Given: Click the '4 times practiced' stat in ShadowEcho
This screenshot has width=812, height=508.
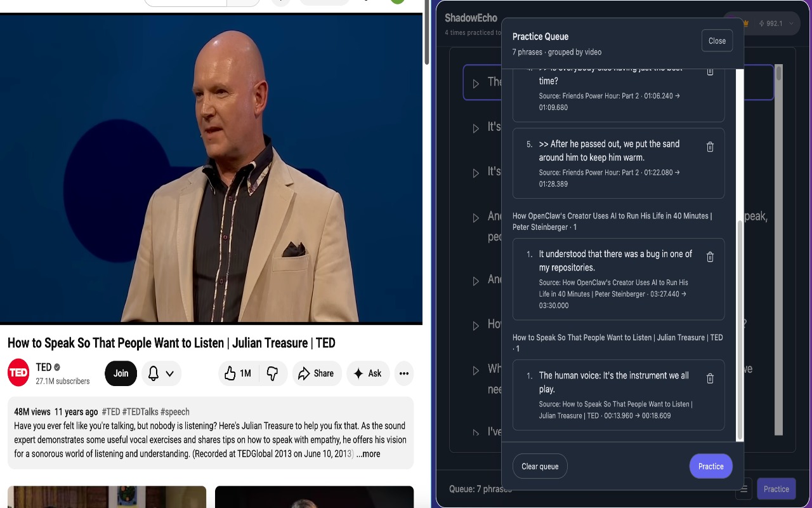Looking at the screenshot, I should coord(473,32).
